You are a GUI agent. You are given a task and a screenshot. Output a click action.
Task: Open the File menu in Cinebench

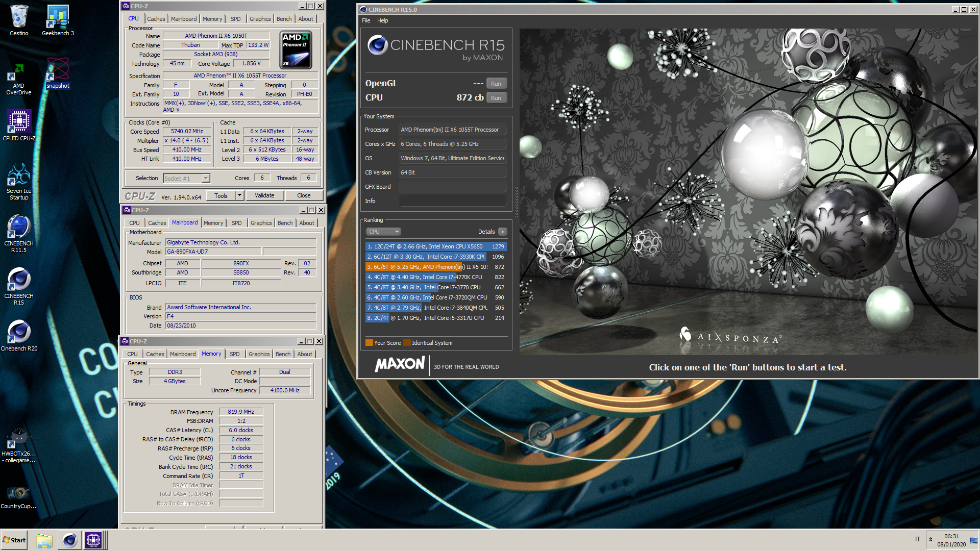(x=366, y=20)
